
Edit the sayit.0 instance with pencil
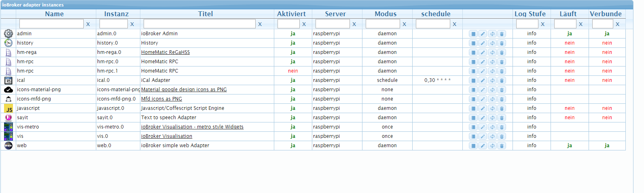coord(483,118)
